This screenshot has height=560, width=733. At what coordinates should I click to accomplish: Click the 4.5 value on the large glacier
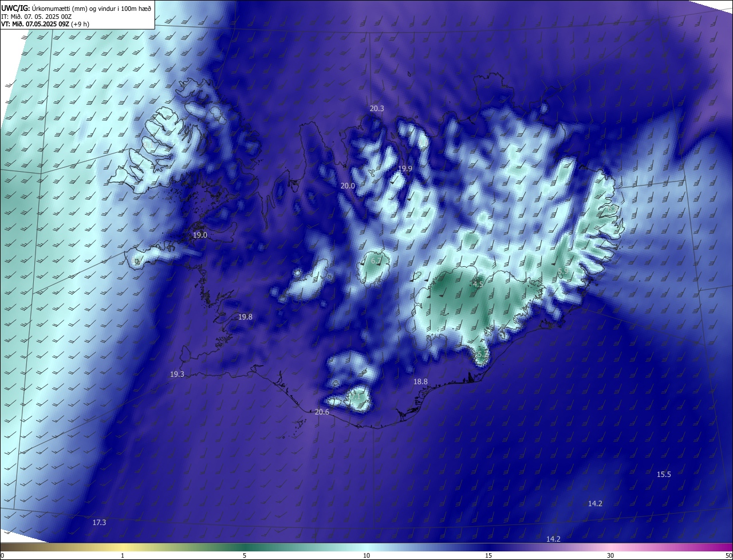coord(478,283)
